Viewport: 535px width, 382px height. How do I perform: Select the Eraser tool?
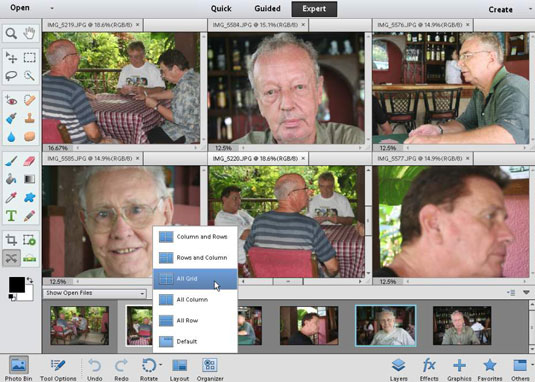29,161
